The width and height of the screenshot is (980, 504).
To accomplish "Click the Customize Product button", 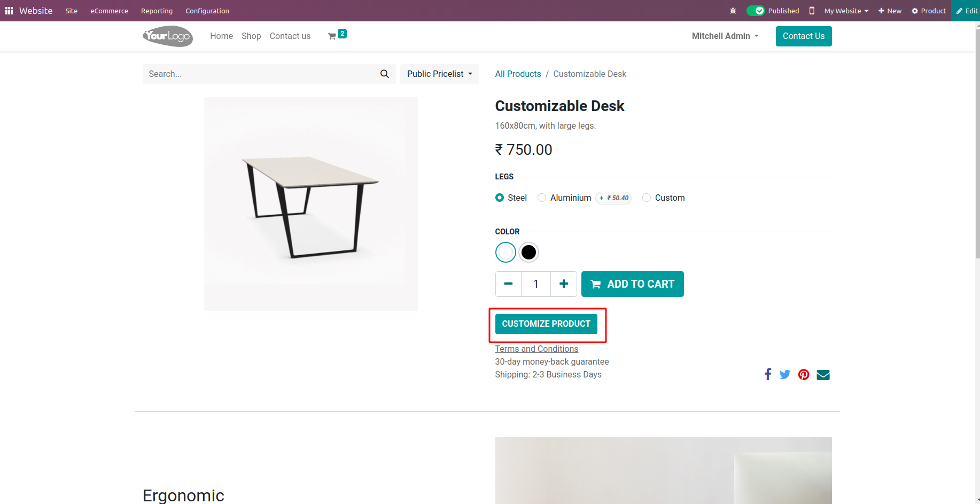I will [546, 324].
